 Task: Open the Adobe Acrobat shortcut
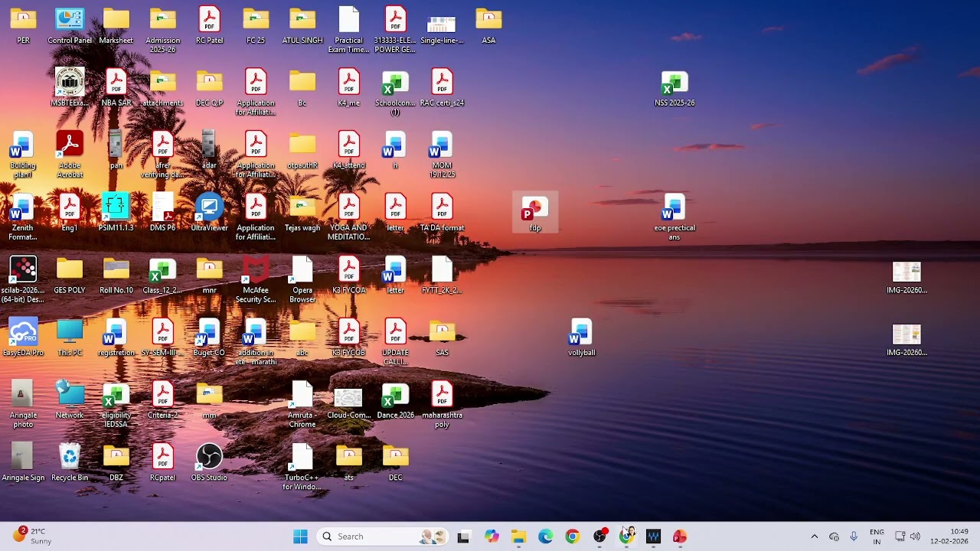point(70,155)
